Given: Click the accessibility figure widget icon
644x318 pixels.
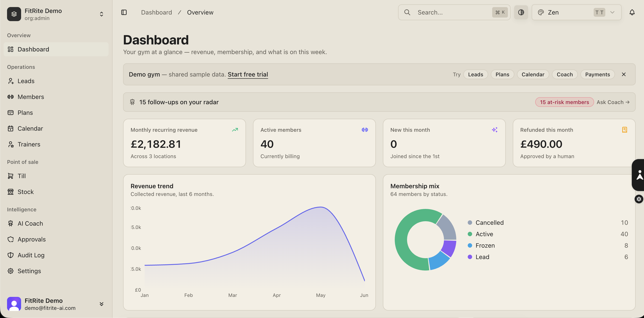Looking at the screenshot, I should [640, 175].
